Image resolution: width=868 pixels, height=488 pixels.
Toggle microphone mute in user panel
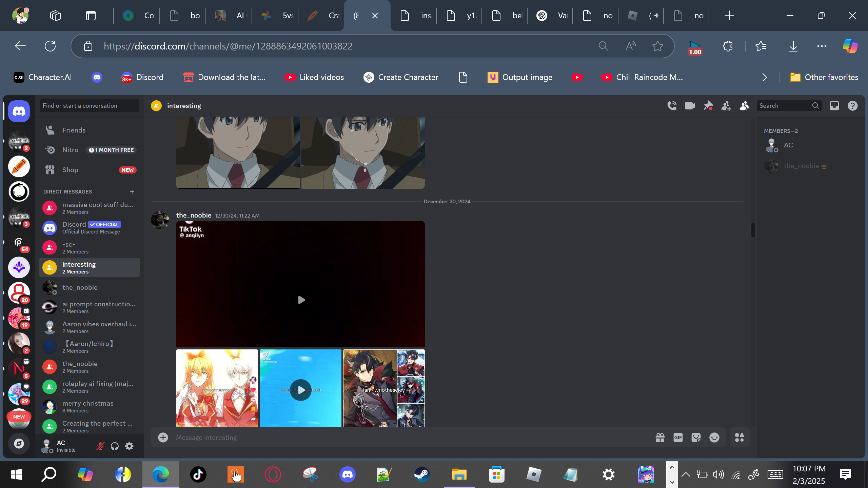[100, 446]
